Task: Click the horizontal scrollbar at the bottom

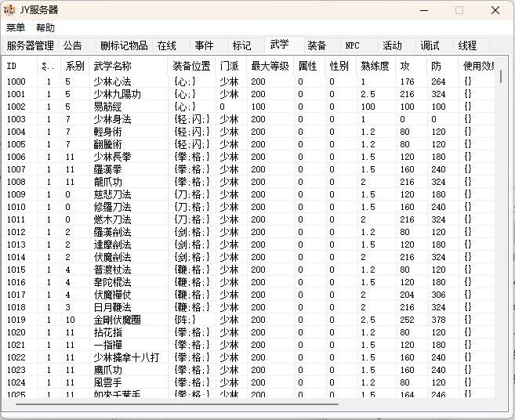Action: 176,405
